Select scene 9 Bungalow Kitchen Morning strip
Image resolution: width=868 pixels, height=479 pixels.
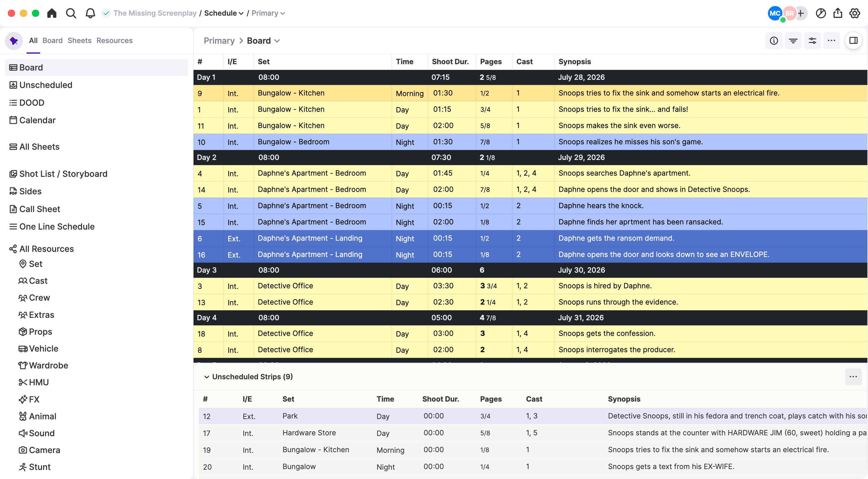(x=530, y=93)
